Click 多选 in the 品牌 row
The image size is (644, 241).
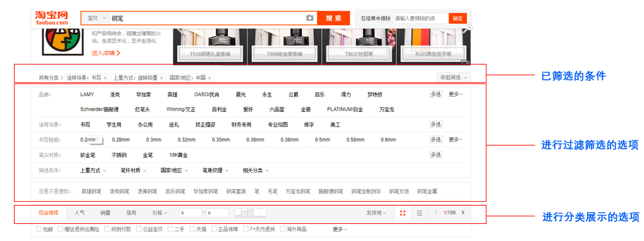(436, 94)
